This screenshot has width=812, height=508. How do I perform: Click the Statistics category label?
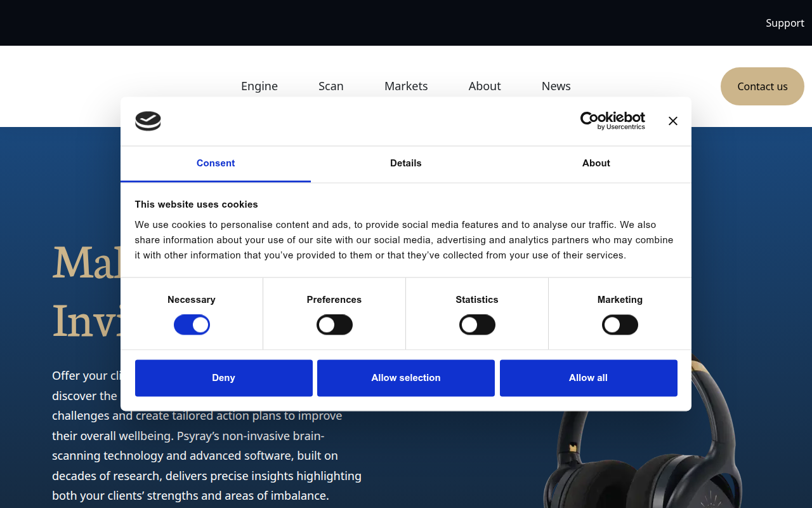pyautogui.click(x=477, y=300)
